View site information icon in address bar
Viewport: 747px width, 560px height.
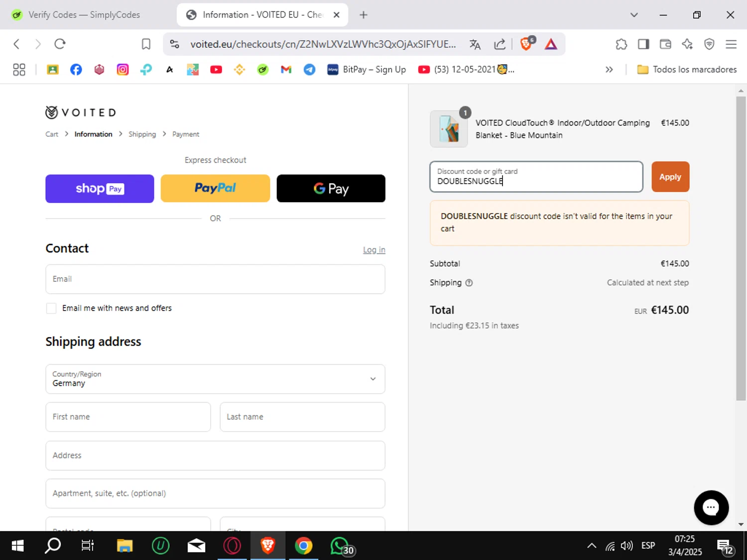[x=174, y=44]
